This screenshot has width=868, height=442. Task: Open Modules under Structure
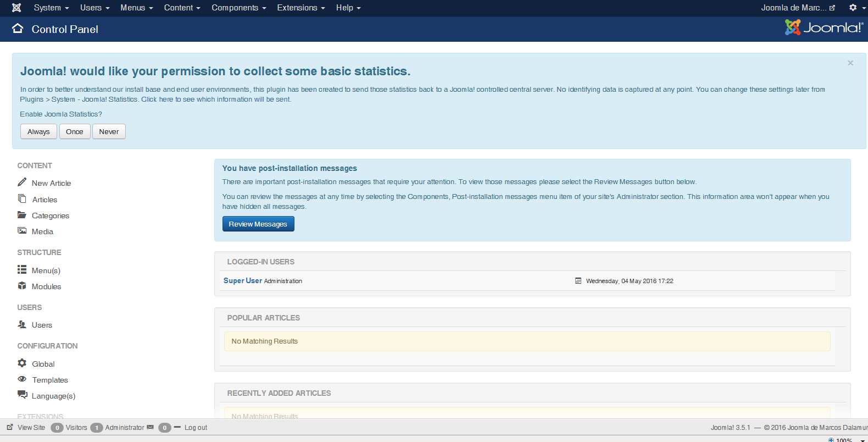(46, 286)
